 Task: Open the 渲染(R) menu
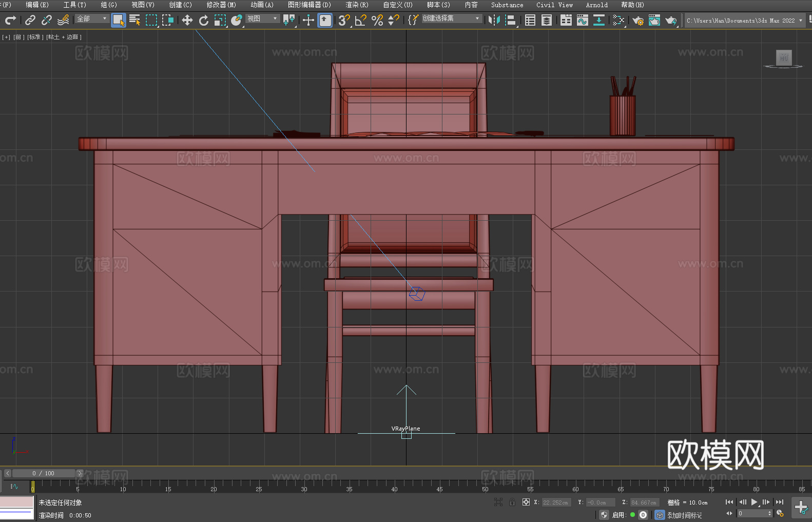point(357,5)
